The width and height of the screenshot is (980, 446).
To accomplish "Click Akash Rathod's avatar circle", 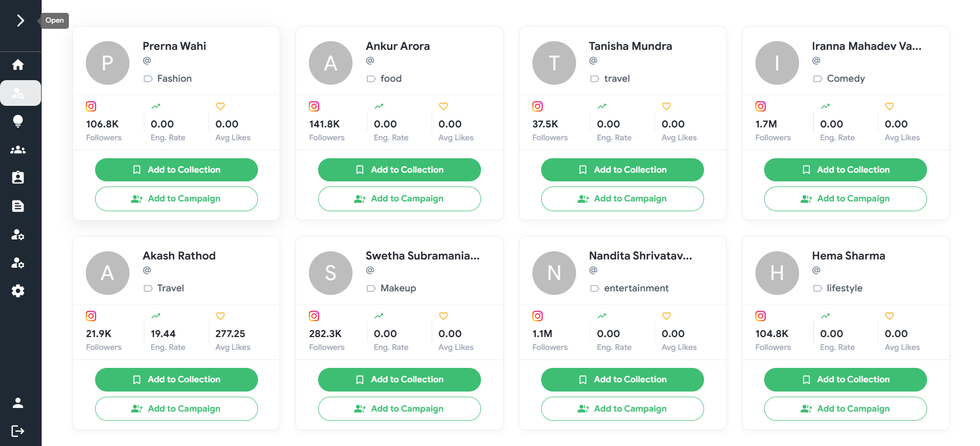I will (107, 273).
